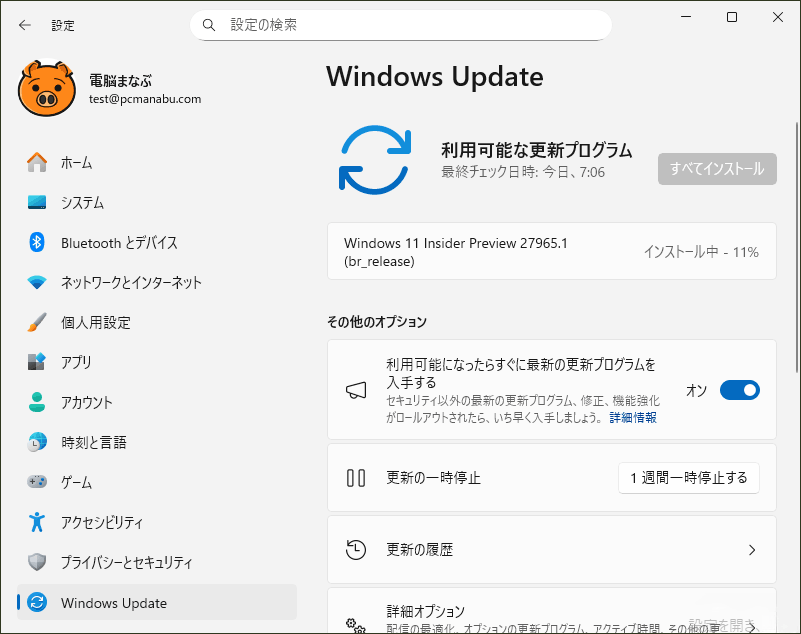Viewport: 801px width, 634px height.
Task: Click the アプリ icon in sidebar
Action: [37, 362]
